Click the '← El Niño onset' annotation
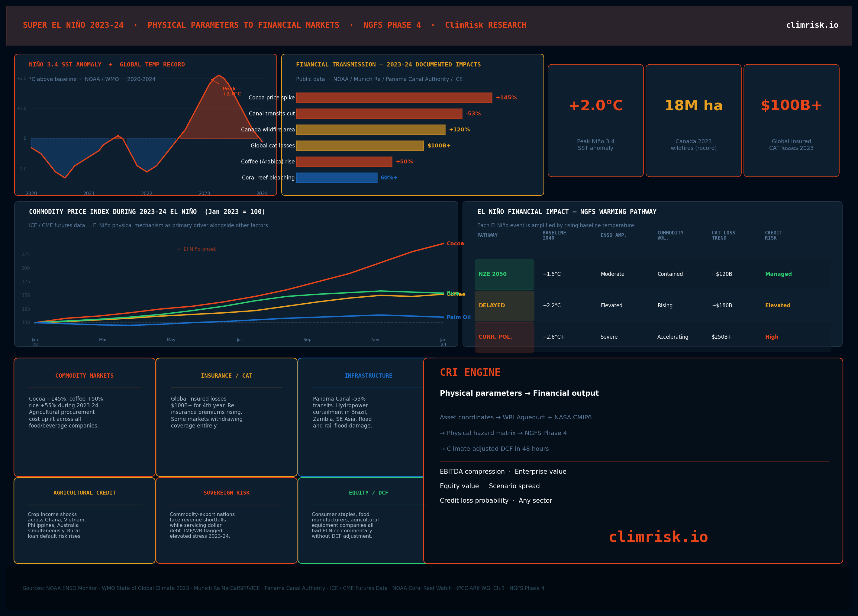 (196, 249)
